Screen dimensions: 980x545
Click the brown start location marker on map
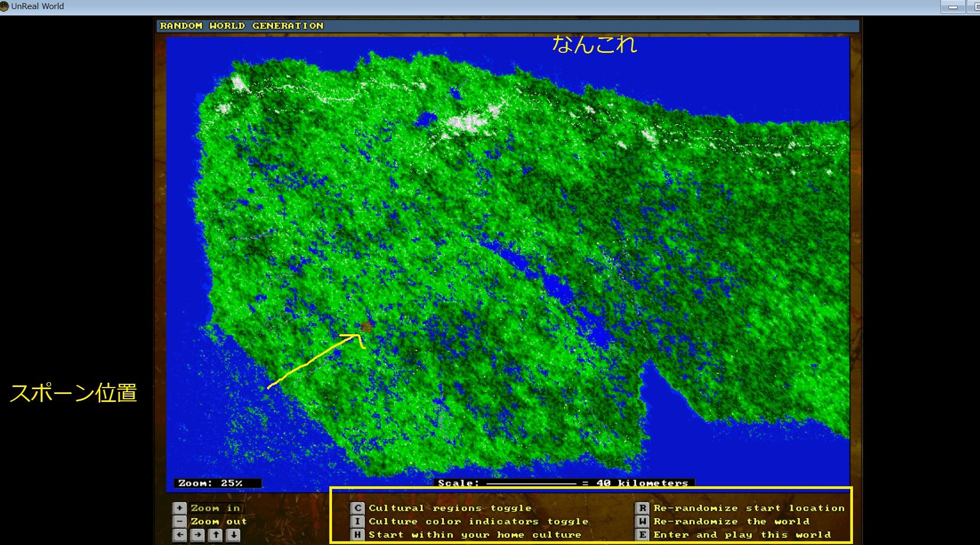click(x=366, y=326)
